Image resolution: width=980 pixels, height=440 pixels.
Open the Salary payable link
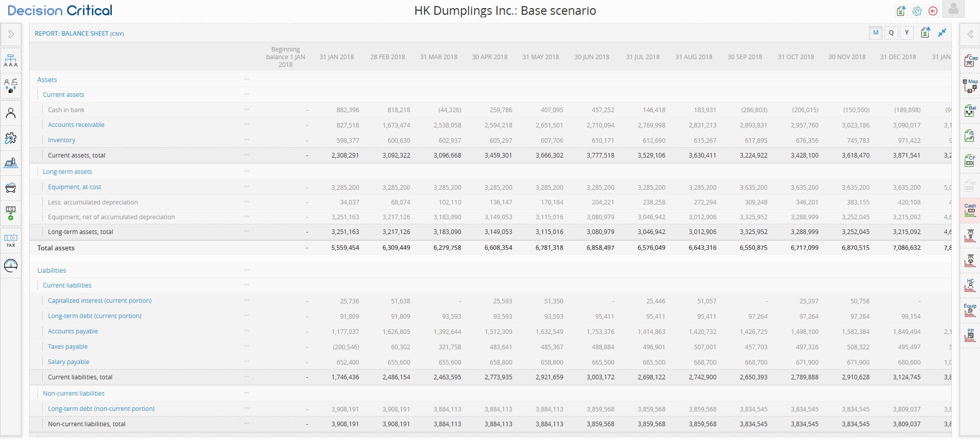coord(68,361)
